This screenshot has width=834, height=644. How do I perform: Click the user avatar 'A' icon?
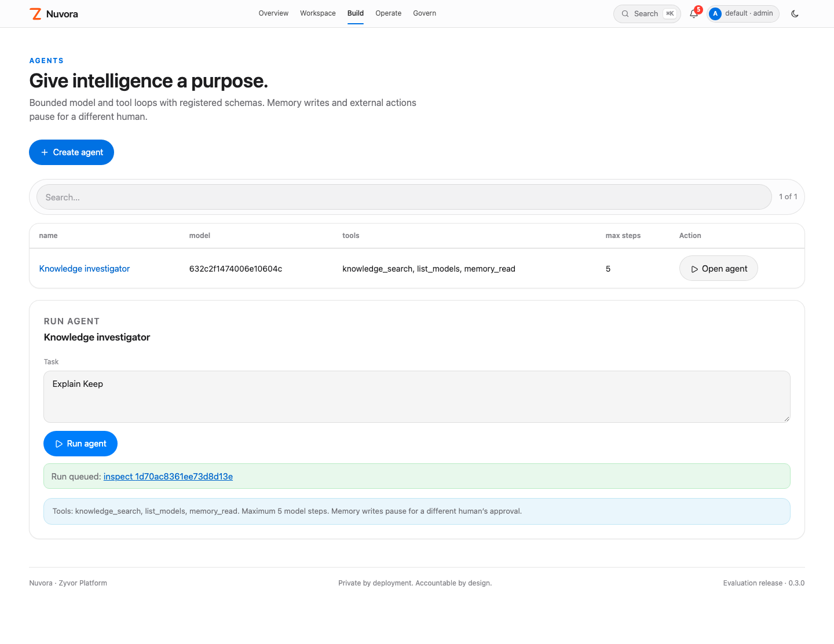coord(715,14)
